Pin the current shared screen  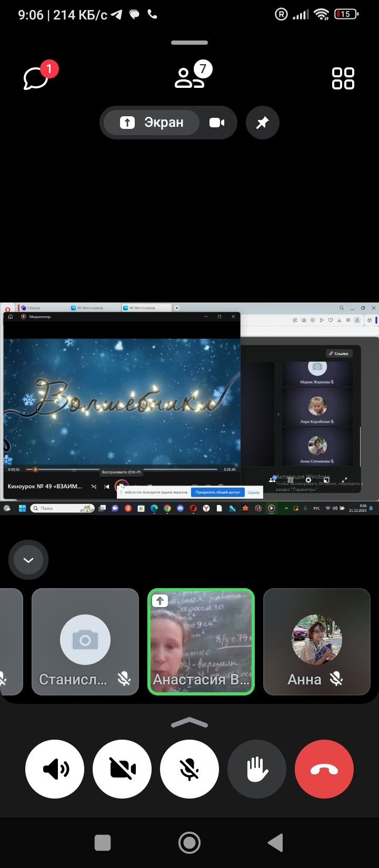click(262, 123)
